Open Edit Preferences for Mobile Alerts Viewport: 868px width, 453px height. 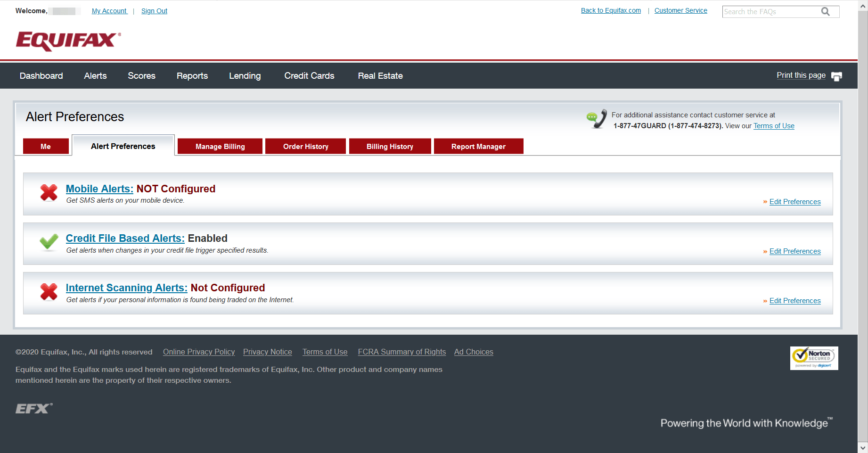pyautogui.click(x=794, y=202)
